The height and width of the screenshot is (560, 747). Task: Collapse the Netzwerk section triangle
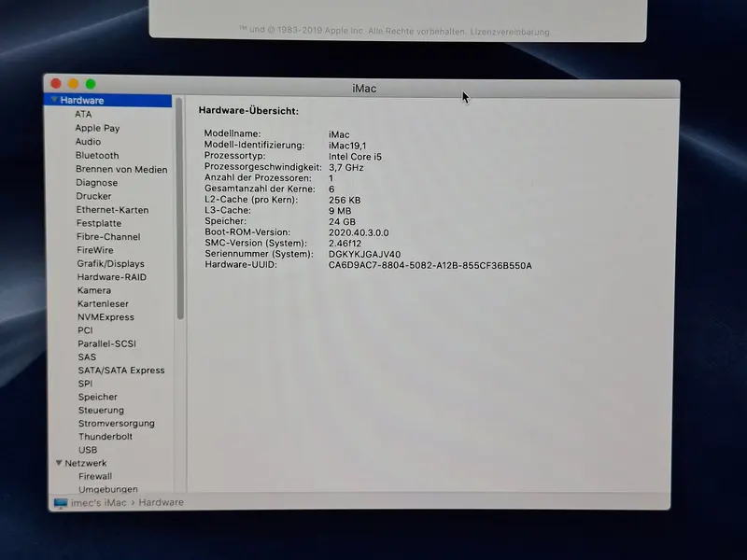coord(59,463)
